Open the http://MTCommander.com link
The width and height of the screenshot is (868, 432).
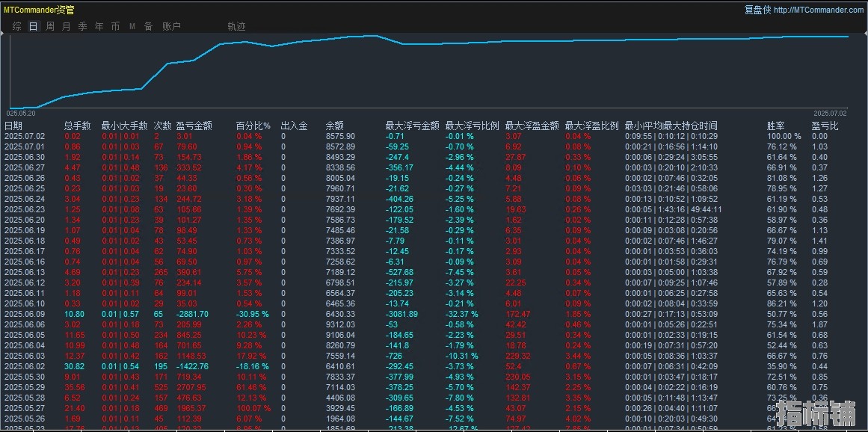point(818,10)
